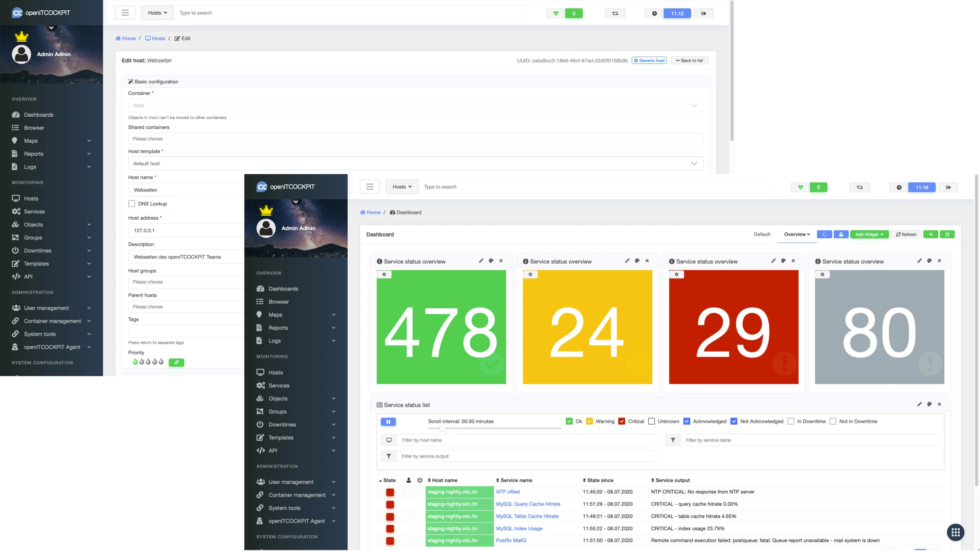Pause the service status list scrolling
980x551 pixels.
(388, 422)
